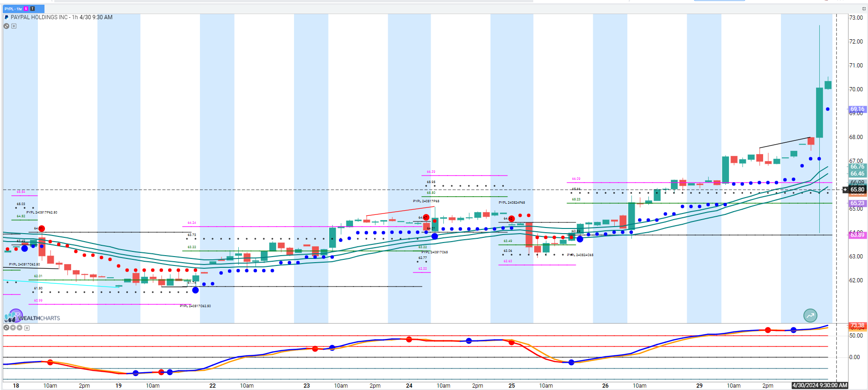868x390 pixels.
Task: Click the green trend arrow circle button
Action: 810,316
